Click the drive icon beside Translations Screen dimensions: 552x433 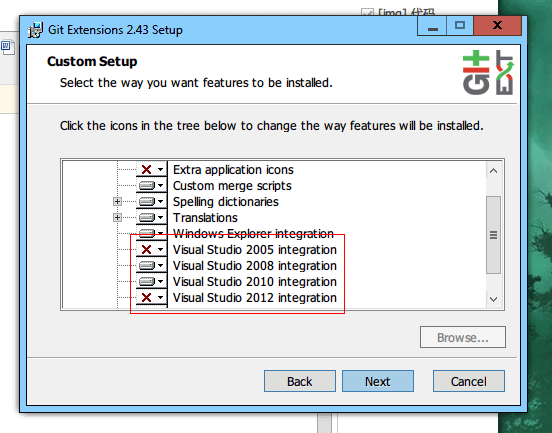pyautogui.click(x=147, y=218)
